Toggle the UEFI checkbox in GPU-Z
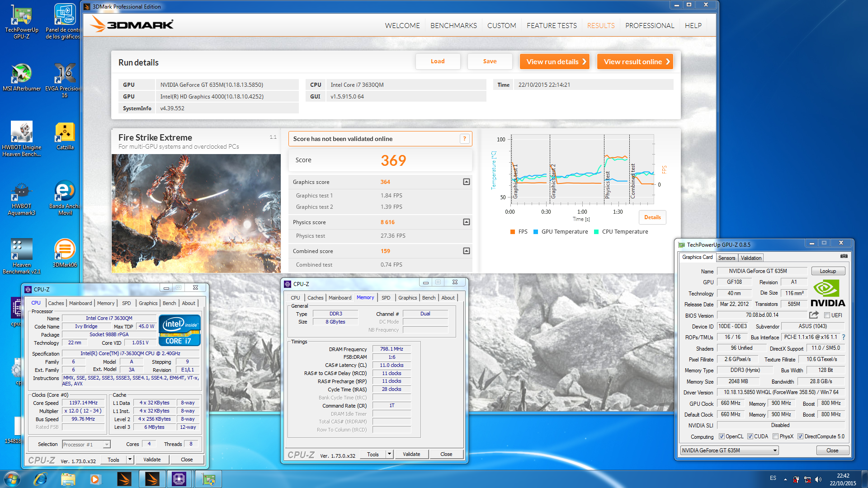The width and height of the screenshot is (868, 488). [827, 315]
